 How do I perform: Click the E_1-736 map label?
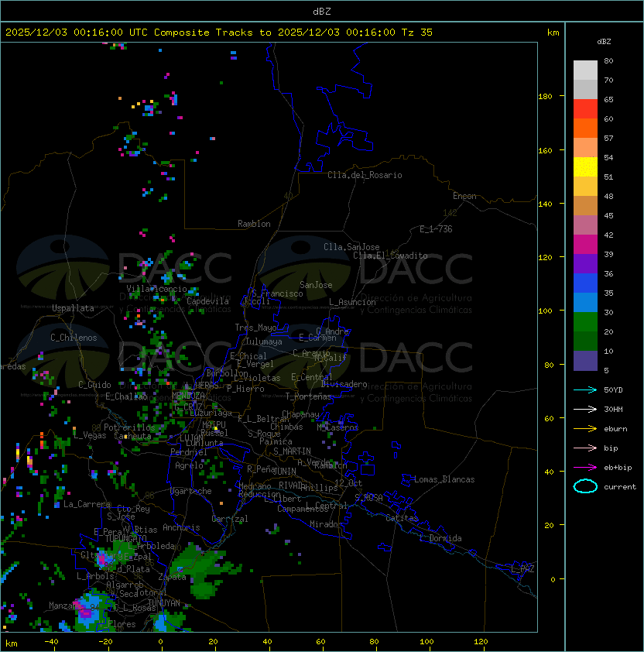coord(436,229)
